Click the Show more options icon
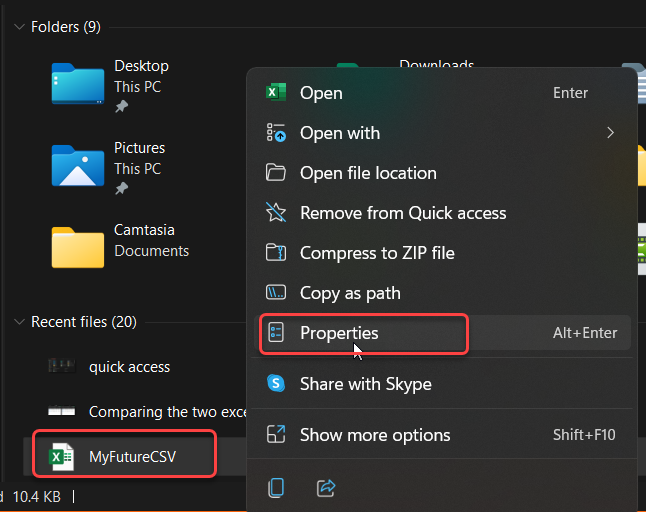646x512 pixels. point(276,435)
